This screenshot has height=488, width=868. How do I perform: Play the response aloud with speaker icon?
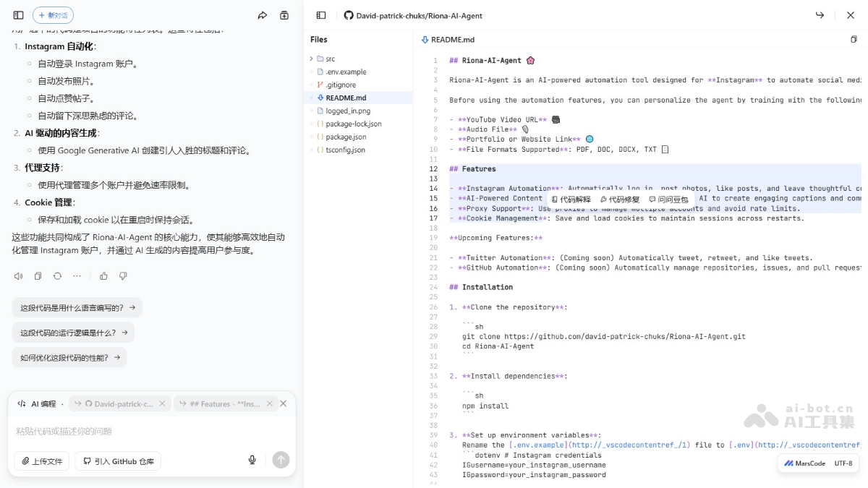18,276
